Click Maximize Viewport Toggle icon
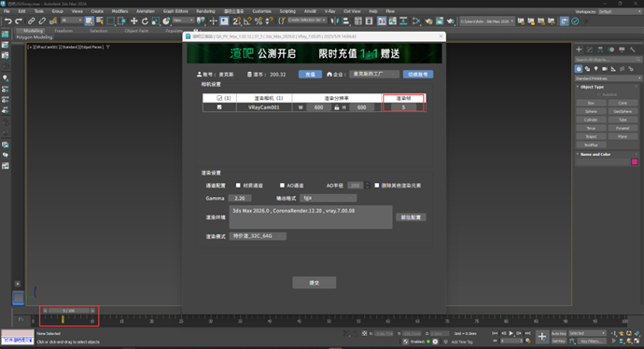Screen dimensions: 644x349 637,341
